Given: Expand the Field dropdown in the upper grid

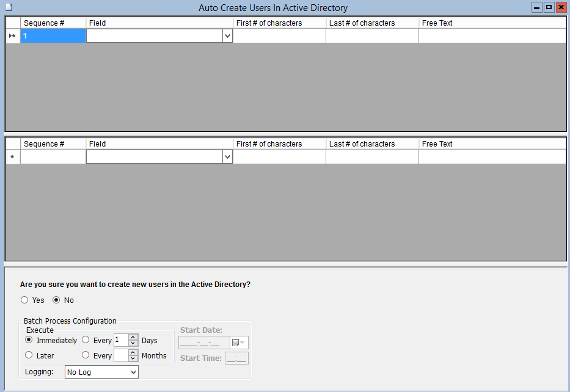Looking at the screenshot, I should [x=227, y=36].
